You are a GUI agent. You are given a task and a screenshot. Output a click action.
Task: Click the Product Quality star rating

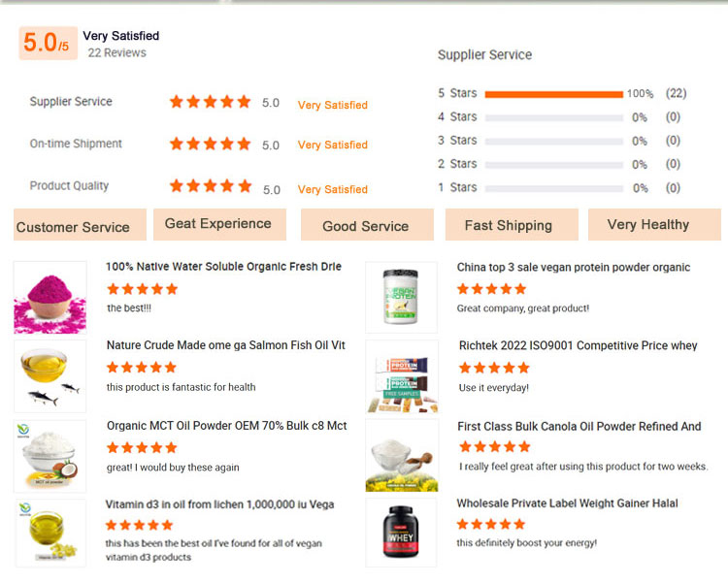[210, 185]
